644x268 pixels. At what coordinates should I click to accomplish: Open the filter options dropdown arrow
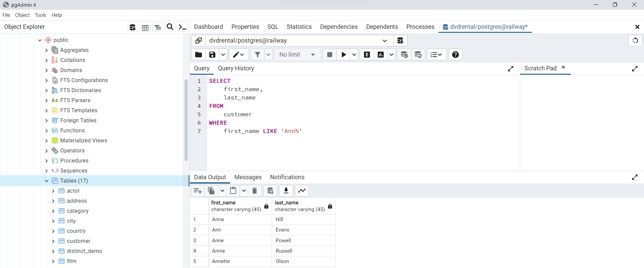(268, 55)
